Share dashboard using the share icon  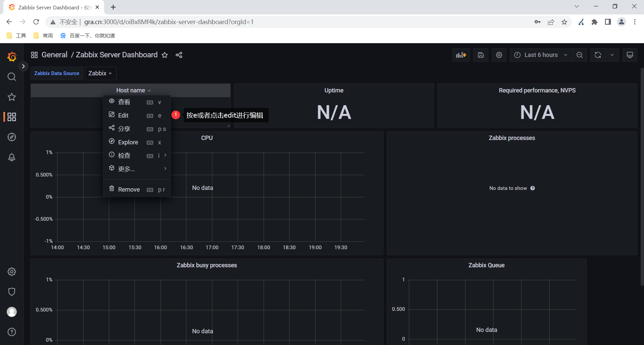point(179,55)
